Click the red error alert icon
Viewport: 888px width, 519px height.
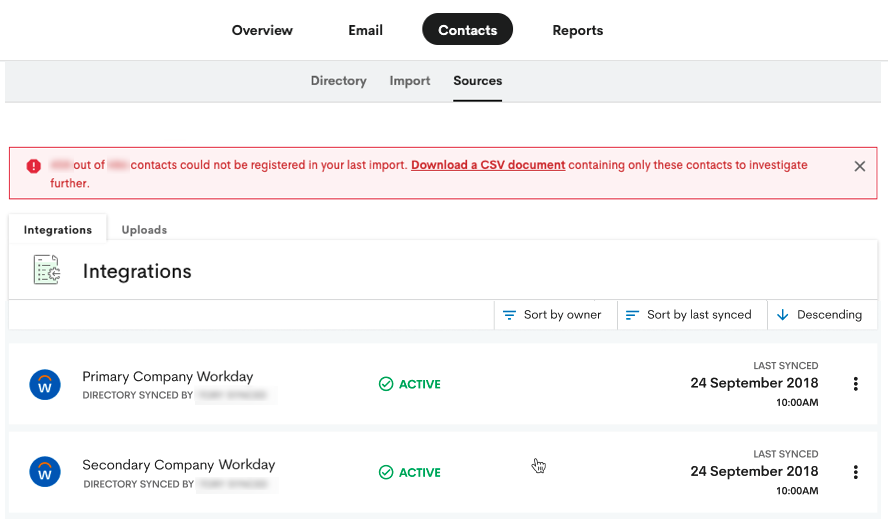point(33,166)
